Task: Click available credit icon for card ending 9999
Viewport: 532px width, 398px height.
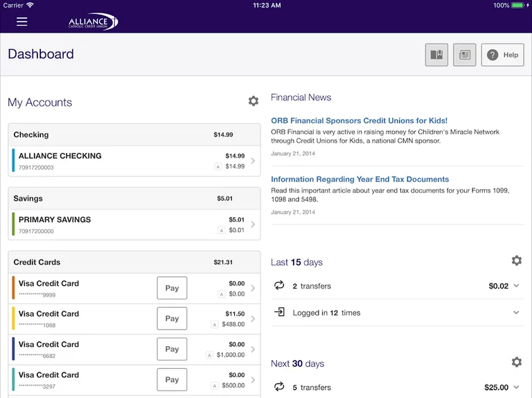Action: [x=222, y=294]
